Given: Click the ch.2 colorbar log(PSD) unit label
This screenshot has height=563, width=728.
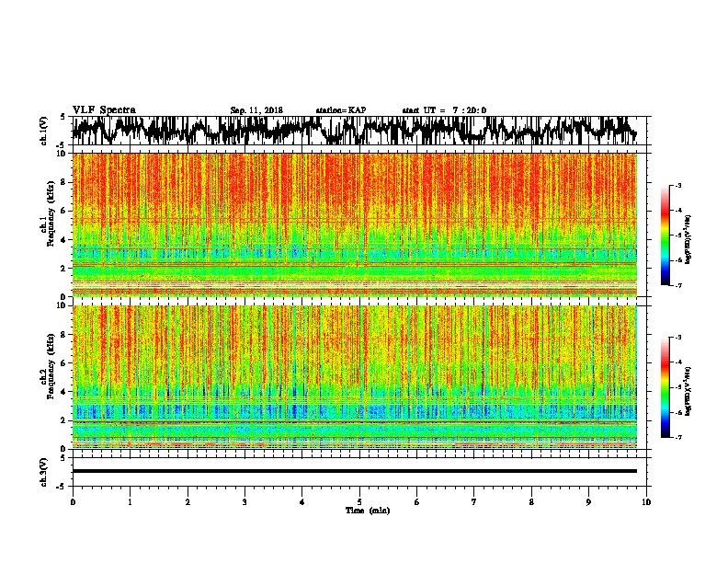Looking at the screenshot, I should 688,391.
